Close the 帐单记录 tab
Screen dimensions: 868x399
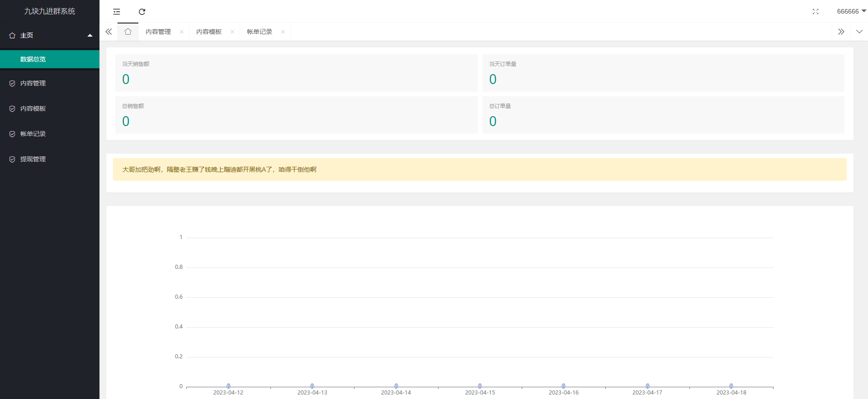283,32
